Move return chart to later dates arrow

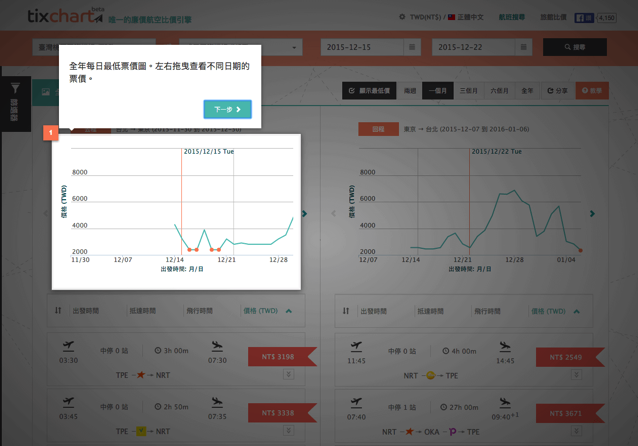(x=592, y=213)
